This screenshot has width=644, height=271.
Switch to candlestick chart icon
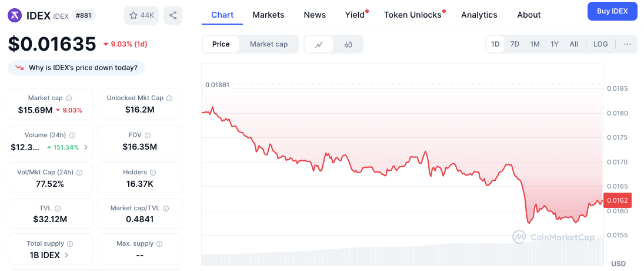[348, 44]
